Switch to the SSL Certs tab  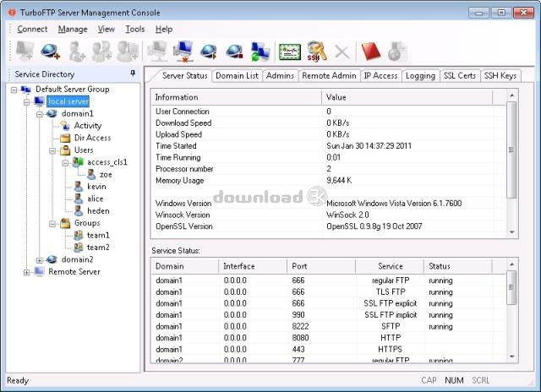click(x=460, y=75)
